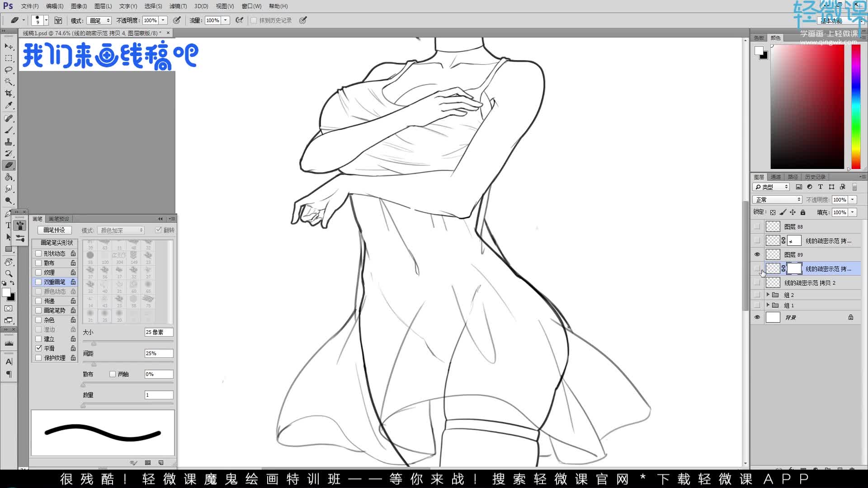Select the Clone Stamp tool
The image size is (868, 488).
click(x=9, y=142)
